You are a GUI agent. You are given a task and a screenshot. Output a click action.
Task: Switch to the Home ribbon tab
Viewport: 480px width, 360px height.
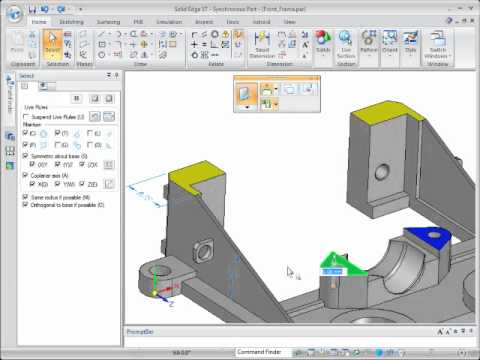click(x=39, y=22)
